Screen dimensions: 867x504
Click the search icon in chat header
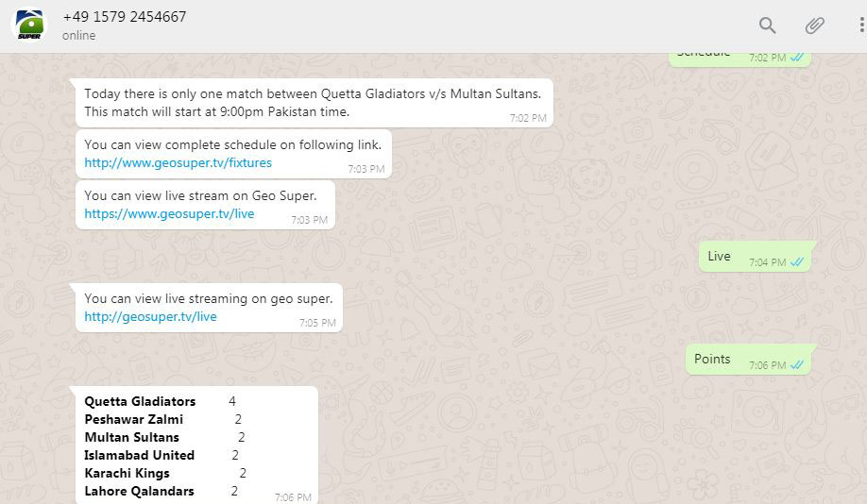(768, 25)
